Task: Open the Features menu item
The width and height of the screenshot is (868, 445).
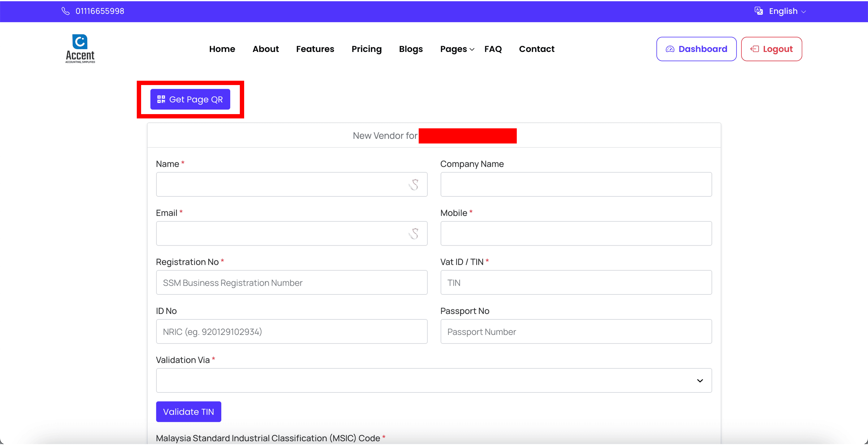Action: [x=315, y=49]
